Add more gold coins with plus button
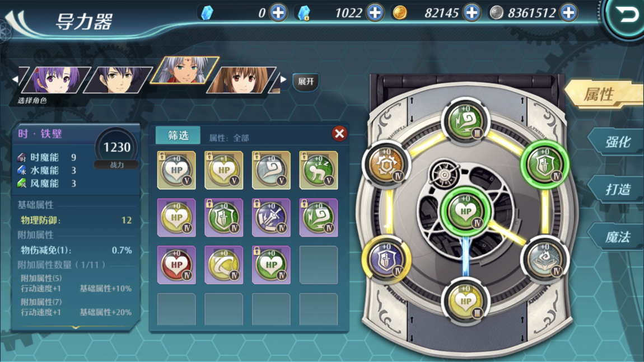Viewport: 644px width, 362px height. [x=472, y=13]
